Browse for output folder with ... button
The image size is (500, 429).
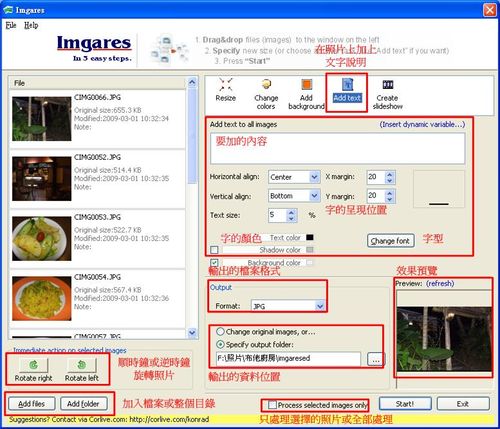coord(376,359)
